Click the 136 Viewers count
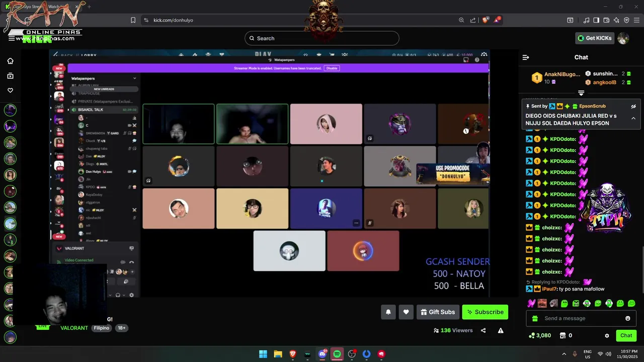Image resolution: width=644 pixels, height=362 pixels. tap(453, 330)
